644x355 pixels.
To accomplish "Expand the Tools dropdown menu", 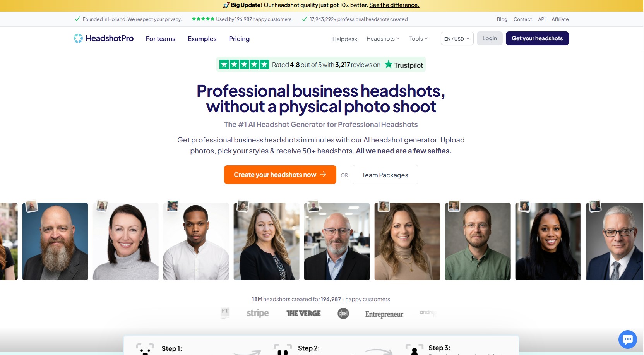I will (418, 39).
